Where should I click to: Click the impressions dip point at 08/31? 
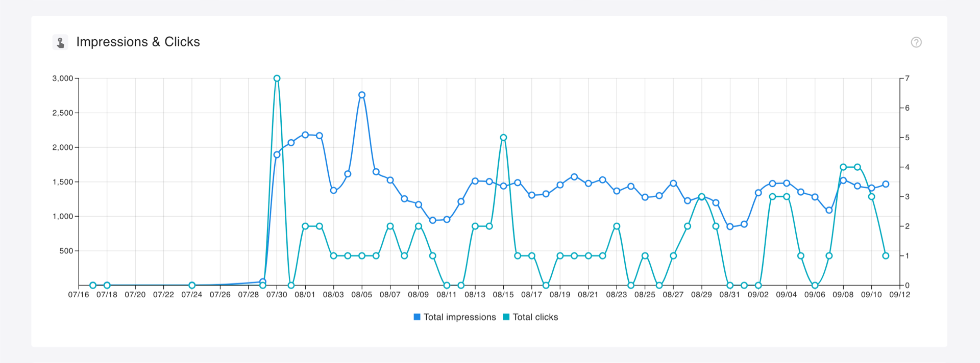730,226
